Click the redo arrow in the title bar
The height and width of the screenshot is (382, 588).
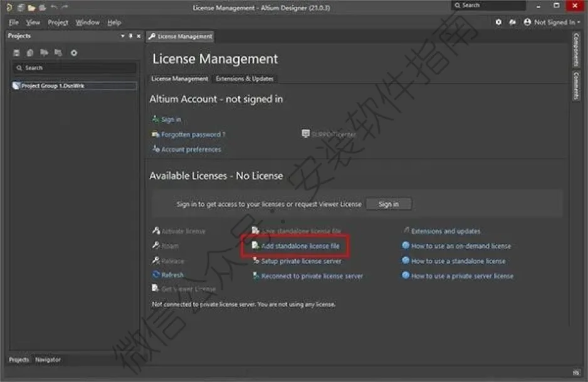(x=65, y=7)
